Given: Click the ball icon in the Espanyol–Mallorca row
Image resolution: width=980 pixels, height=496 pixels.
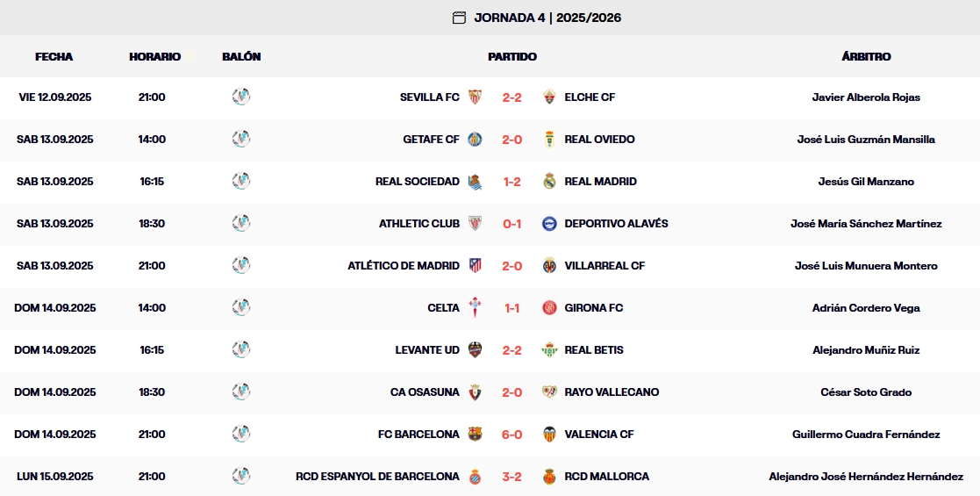Looking at the screenshot, I should point(241,477).
